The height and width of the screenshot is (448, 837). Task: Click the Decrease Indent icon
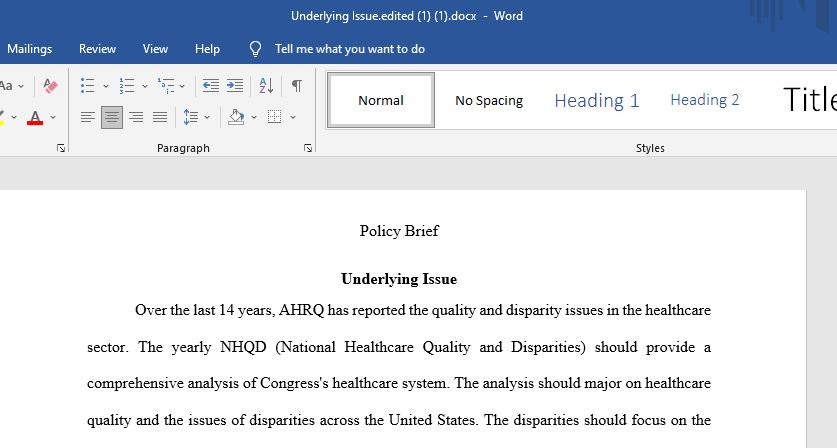tap(210, 85)
